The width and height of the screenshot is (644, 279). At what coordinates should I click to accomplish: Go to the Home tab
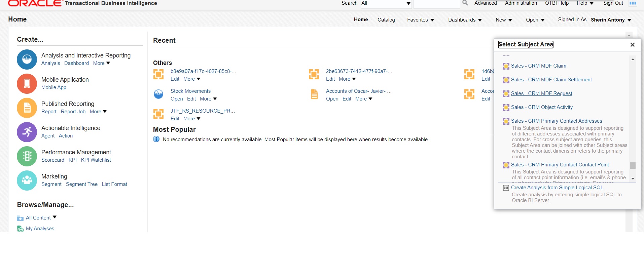point(361,19)
